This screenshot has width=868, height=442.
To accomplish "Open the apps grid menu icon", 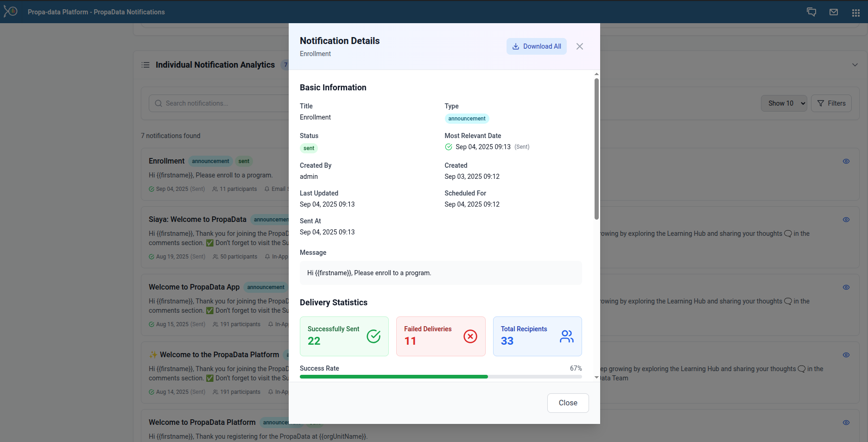I will click(x=855, y=13).
